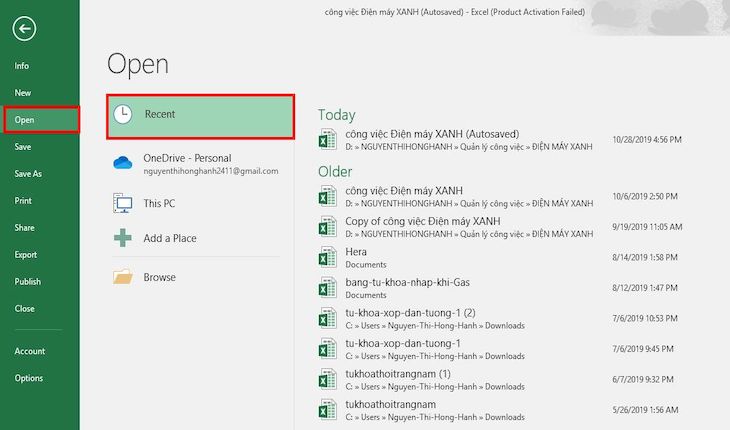Click the date 8/14/2019 1:58 PM

(x=645, y=257)
